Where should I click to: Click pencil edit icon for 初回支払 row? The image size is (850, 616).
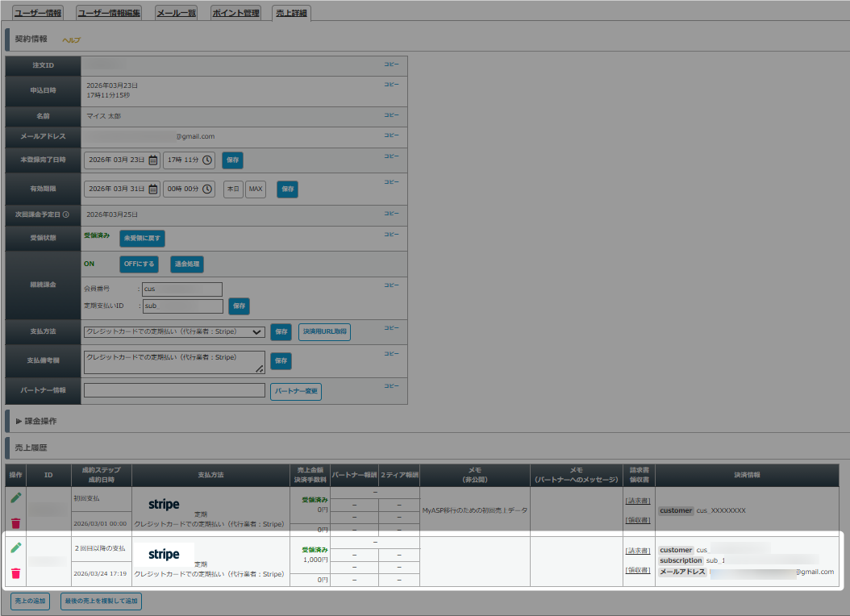15,498
